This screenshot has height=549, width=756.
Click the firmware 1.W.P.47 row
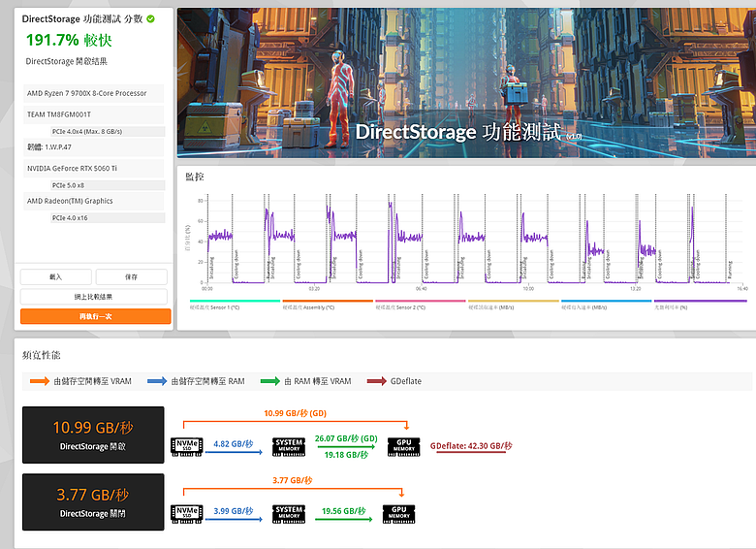coord(94,147)
